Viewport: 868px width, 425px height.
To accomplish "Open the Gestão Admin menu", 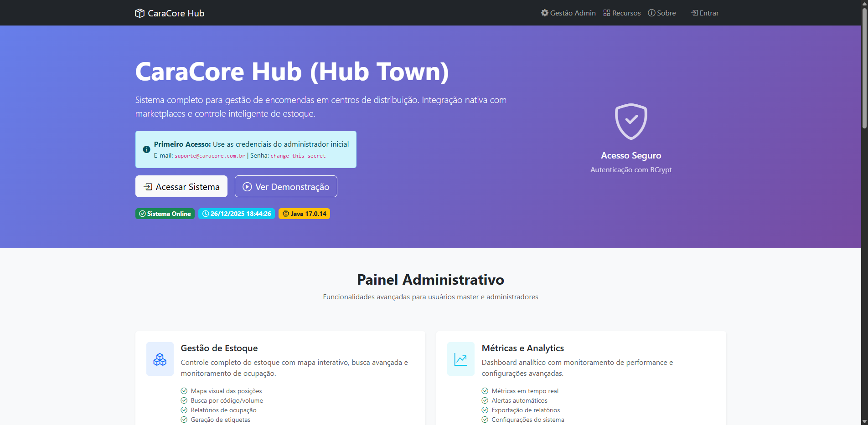I will click(568, 13).
